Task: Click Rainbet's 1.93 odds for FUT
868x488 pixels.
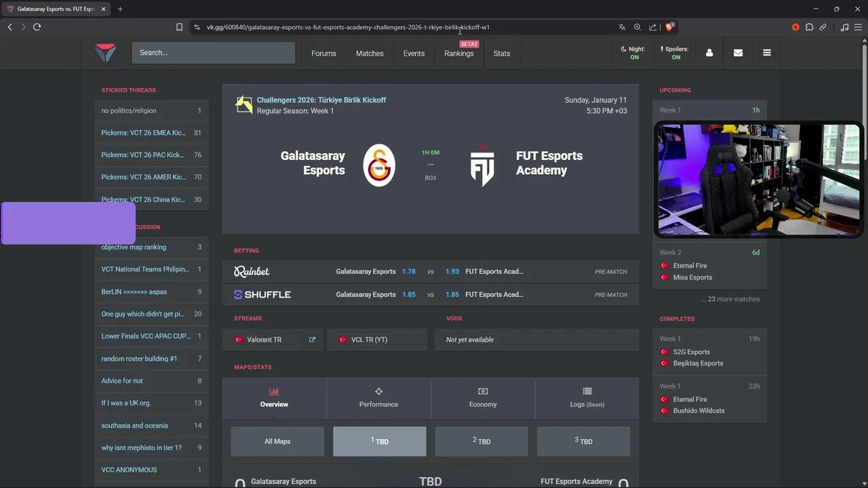Action: point(452,271)
